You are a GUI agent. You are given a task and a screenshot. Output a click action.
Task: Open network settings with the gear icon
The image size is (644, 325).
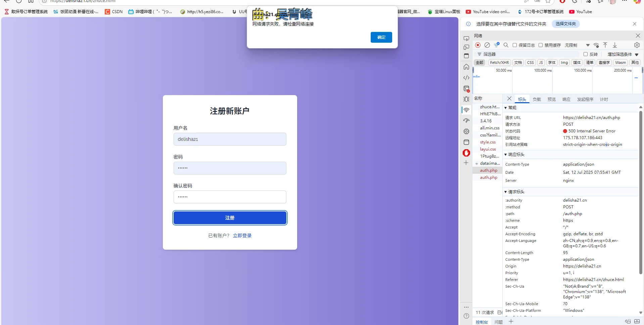pos(636,45)
